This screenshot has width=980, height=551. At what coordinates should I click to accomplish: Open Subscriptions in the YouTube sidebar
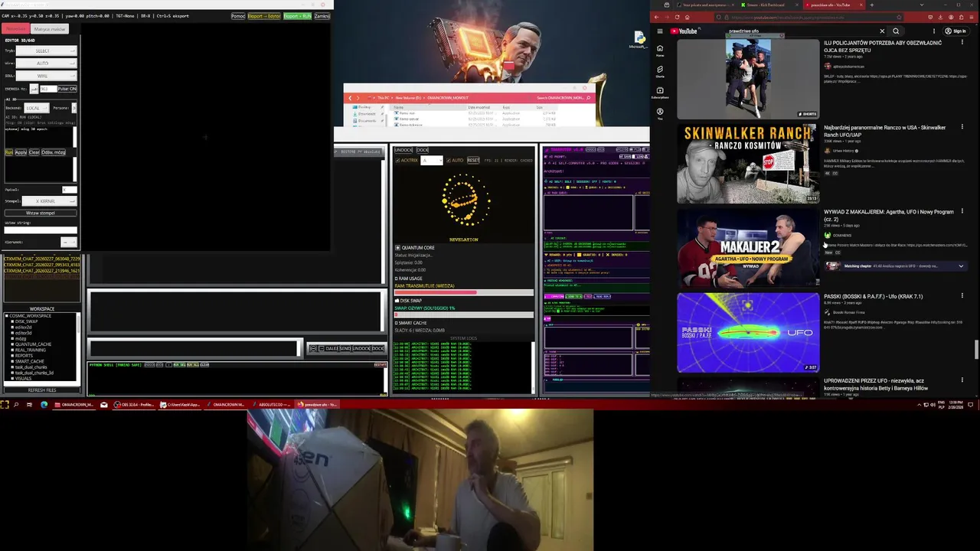tap(660, 93)
